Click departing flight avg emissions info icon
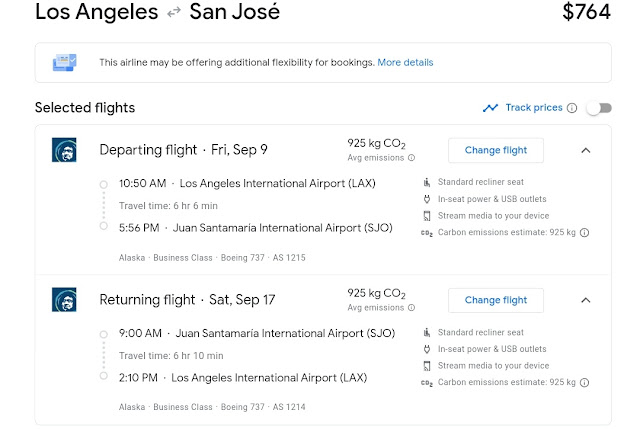Screen dimensions: 640x429 click(x=411, y=158)
